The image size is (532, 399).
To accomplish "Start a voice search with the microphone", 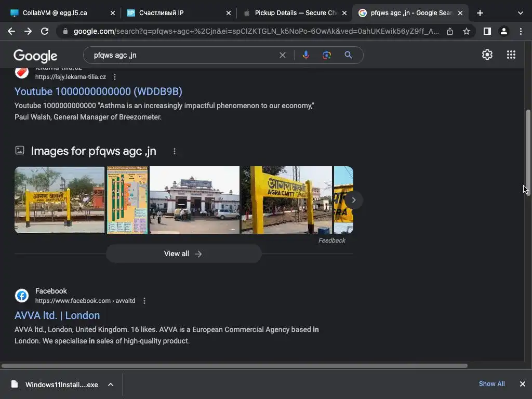I will [x=305, y=55].
